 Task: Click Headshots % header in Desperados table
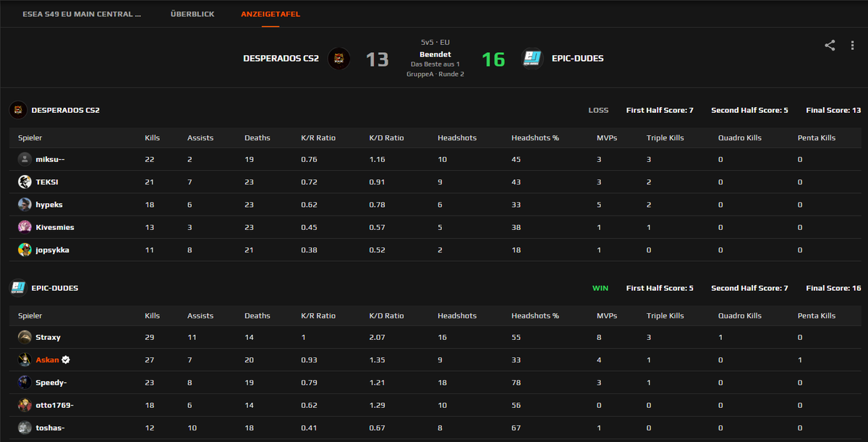[x=535, y=137]
